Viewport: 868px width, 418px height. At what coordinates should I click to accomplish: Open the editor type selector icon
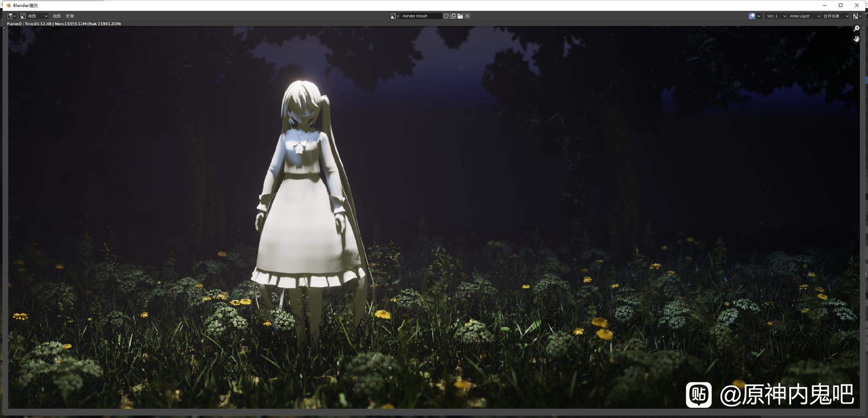pos(12,16)
